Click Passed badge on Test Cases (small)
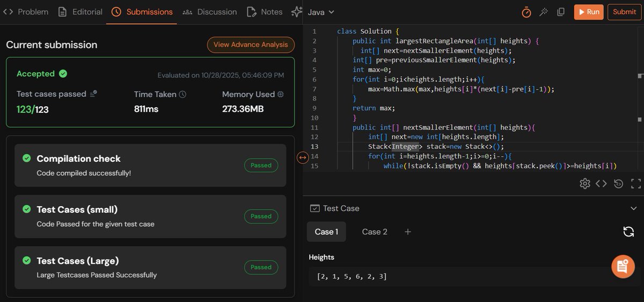 click(x=261, y=216)
